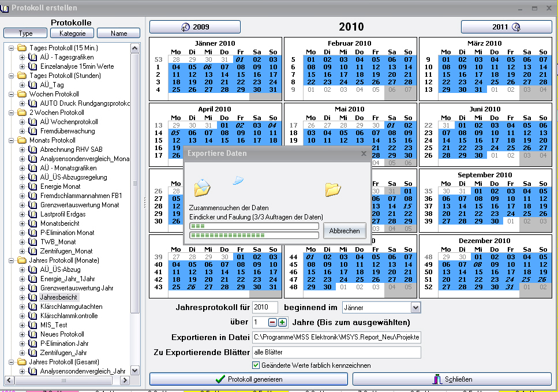Image resolution: width=558 pixels, height=392 pixels.
Task: Toggle the Type sort button
Action: 25,33
